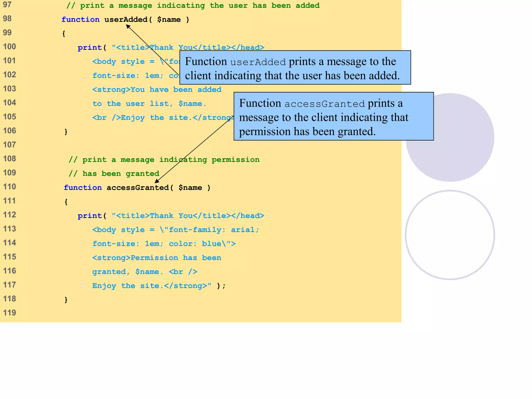The width and height of the screenshot is (532, 399).
Task: Click the closing brace on line 106
Action: [x=66, y=132]
